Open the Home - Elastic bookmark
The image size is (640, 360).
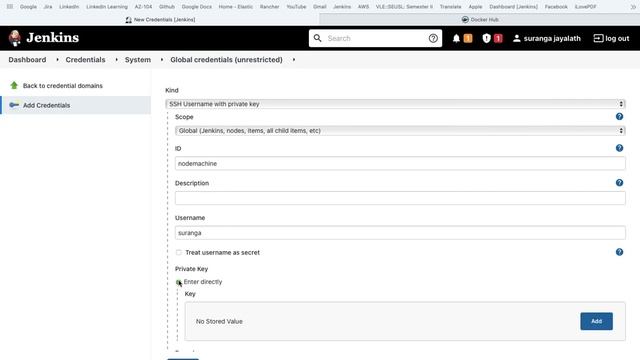[x=236, y=7]
